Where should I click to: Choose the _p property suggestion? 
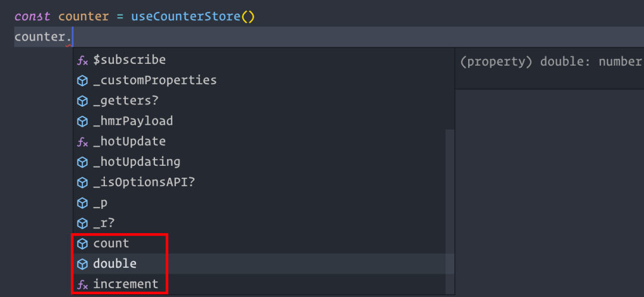click(100, 203)
